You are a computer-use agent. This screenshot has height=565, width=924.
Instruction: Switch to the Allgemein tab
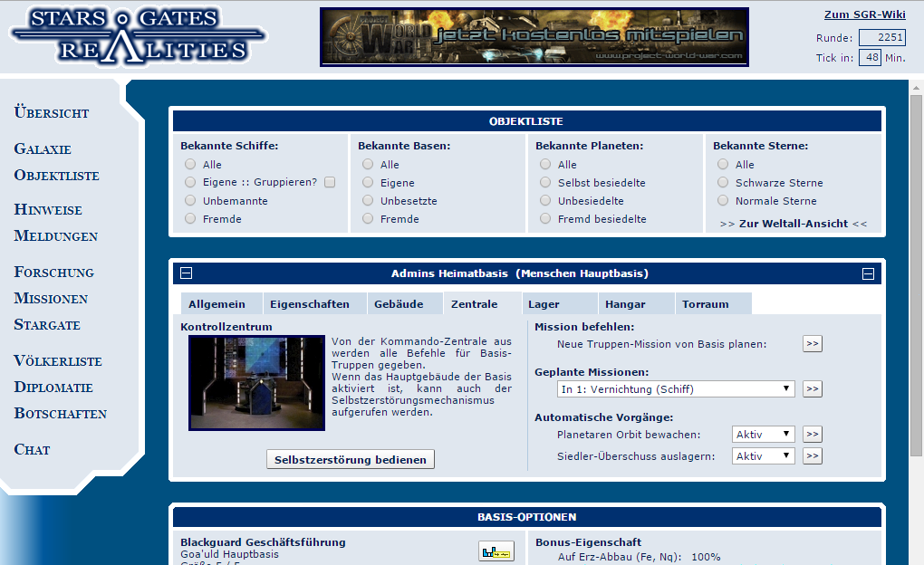[x=221, y=304]
